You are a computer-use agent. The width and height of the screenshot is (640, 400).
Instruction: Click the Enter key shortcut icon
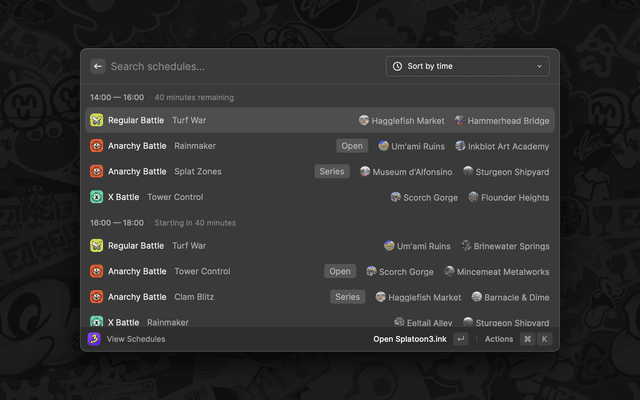(460, 339)
